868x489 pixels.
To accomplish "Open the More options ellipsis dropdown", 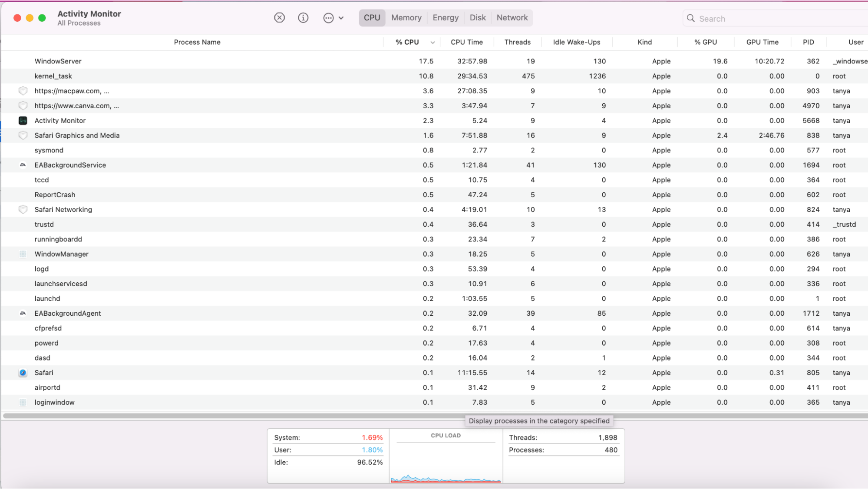I will (x=329, y=18).
